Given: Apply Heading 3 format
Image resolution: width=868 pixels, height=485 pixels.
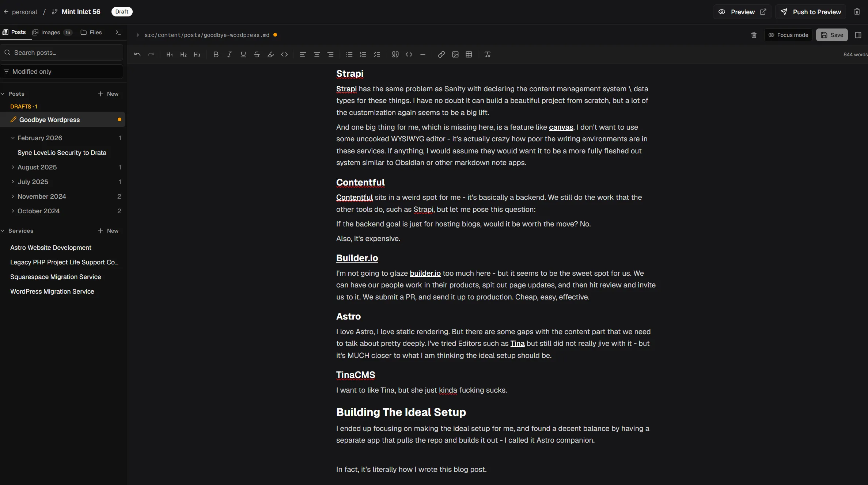Looking at the screenshot, I should click(197, 54).
